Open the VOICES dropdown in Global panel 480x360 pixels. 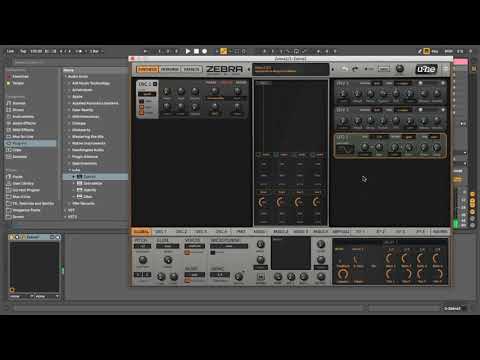195,246
